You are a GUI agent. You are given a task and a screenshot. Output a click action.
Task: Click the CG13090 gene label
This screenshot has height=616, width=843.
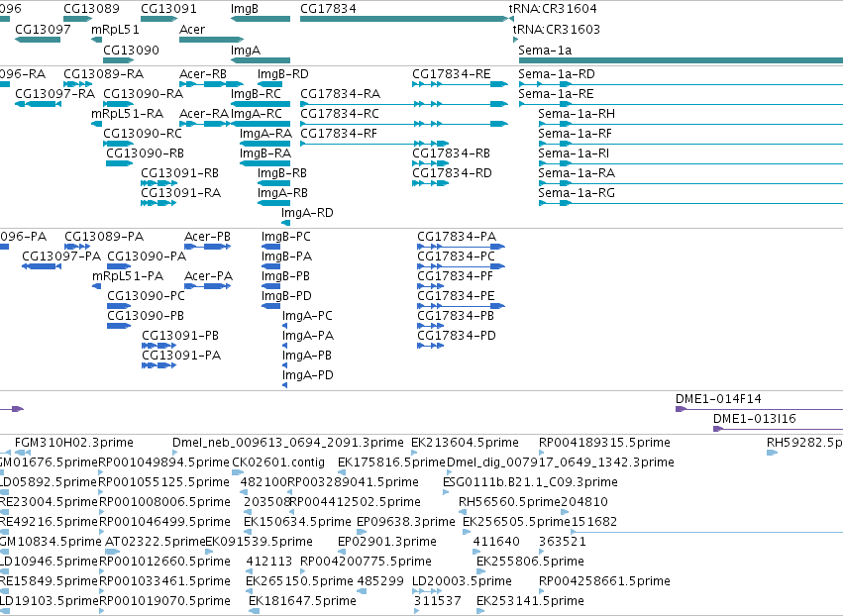click(131, 51)
